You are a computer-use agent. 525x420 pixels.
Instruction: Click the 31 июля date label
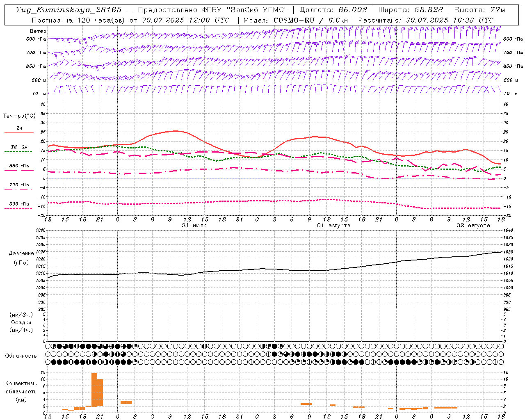pos(194,226)
